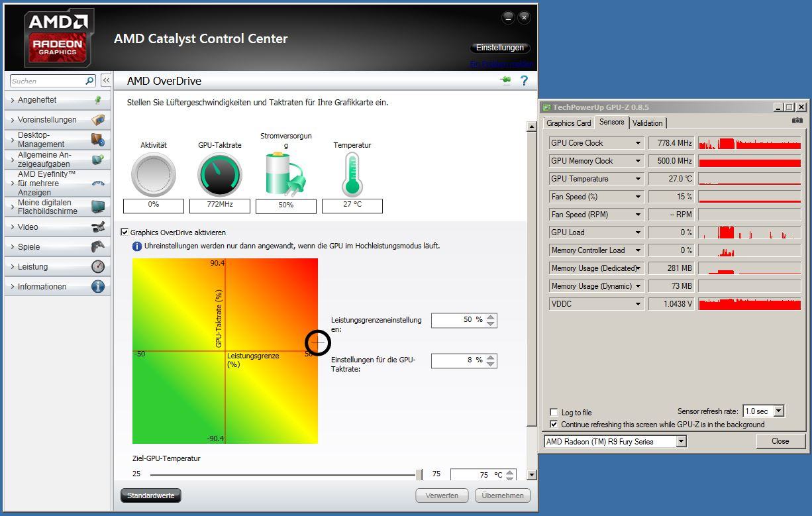This screenshot has width=812, height=516.
Task: Click the Temperatur thermometer icon
Action: (x=352, y=174)
